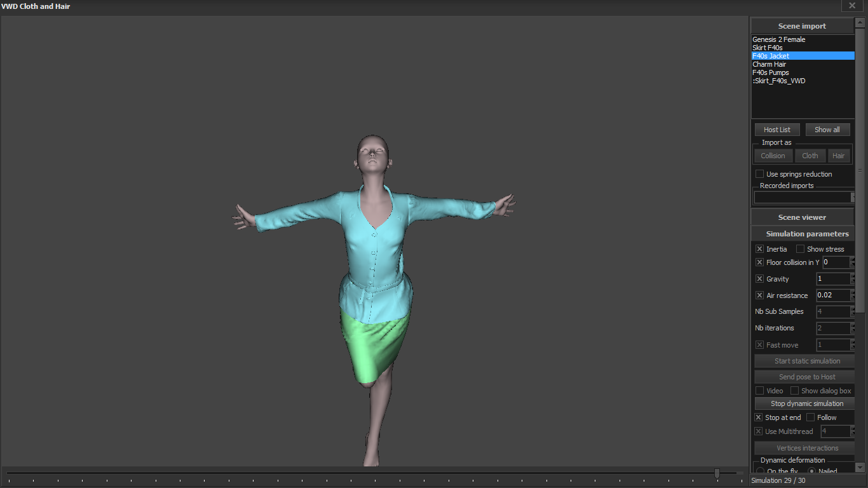
Task: Toggle the Gravity checkbox
Action: pyautogui.click(x=759, y=279)
